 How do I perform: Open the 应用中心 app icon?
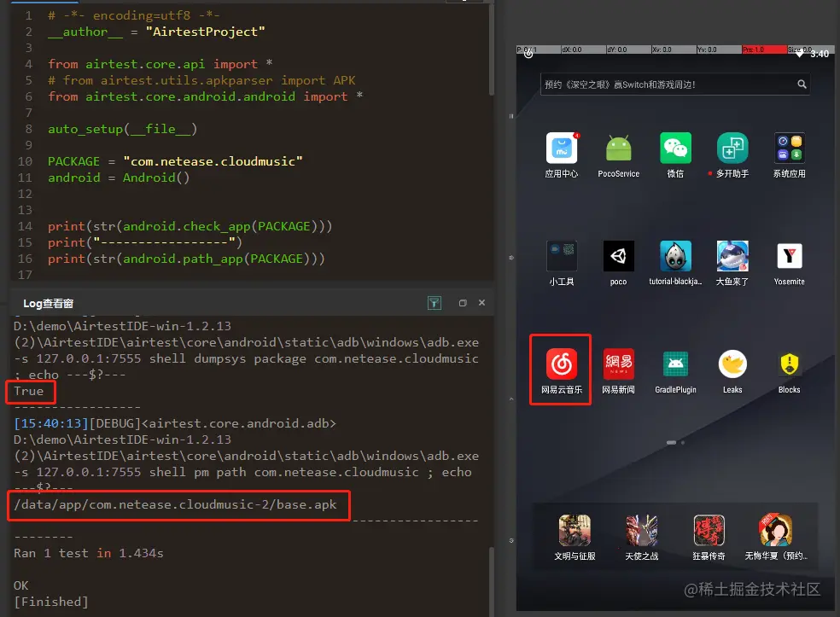click(562, 148)
